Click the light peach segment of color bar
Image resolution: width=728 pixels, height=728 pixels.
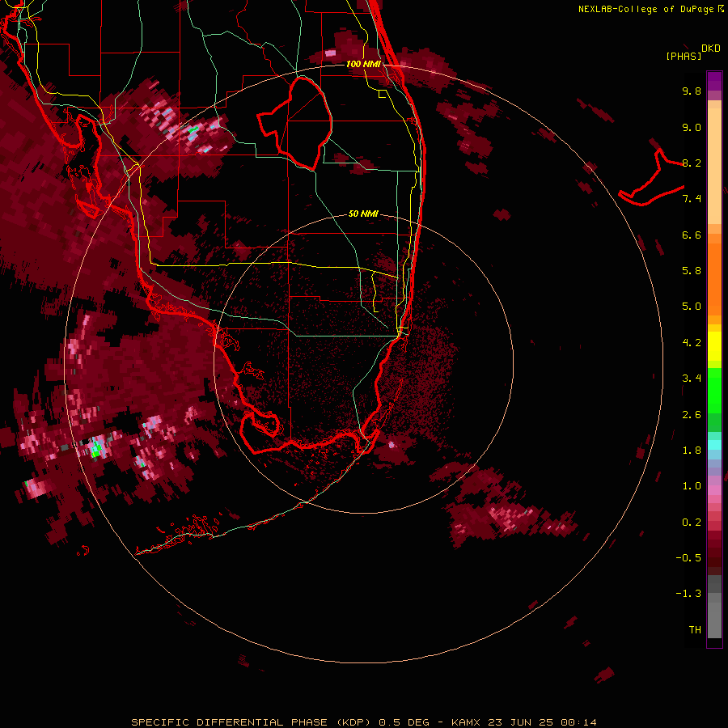[714, 166]
